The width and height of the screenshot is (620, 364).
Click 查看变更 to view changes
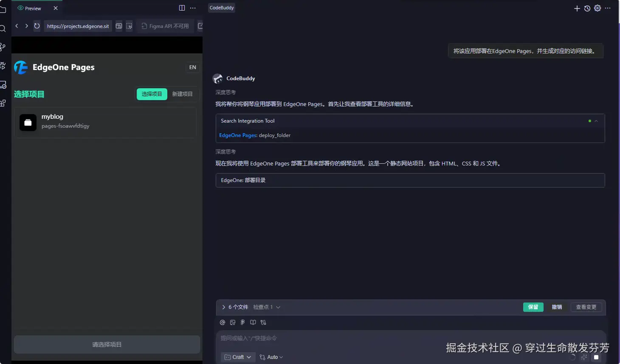586,307
